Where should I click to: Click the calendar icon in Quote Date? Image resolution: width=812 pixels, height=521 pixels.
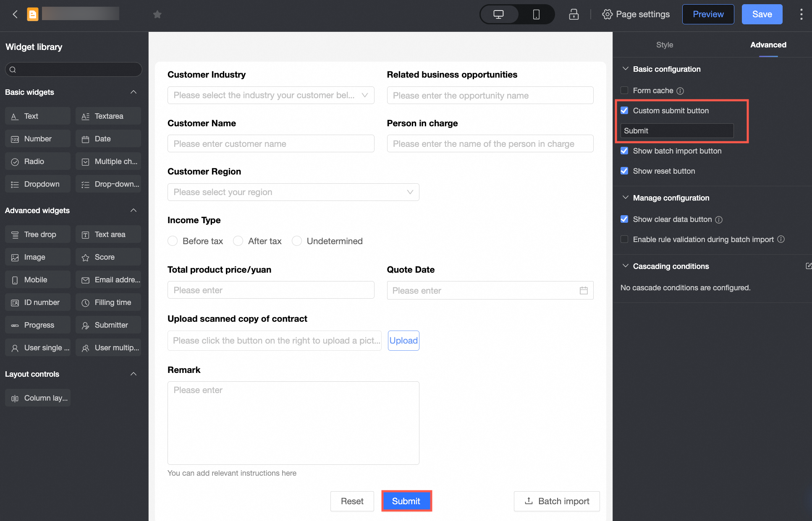pos(584,290)
